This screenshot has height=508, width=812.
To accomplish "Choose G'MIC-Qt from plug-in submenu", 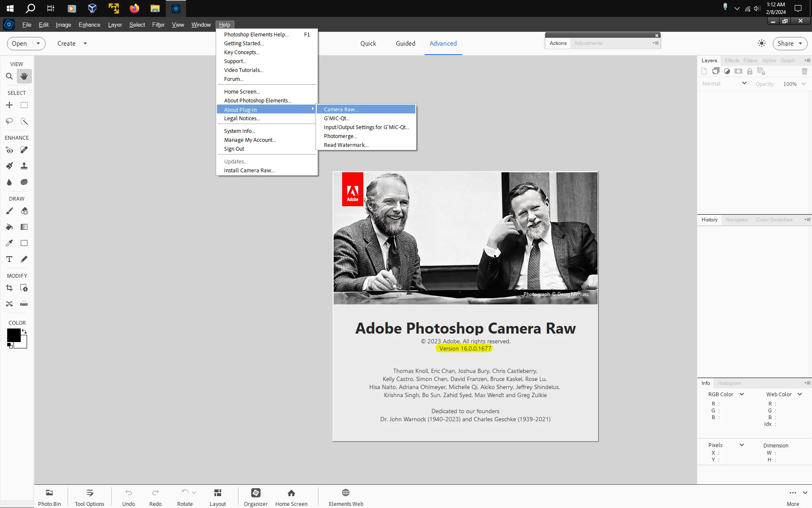I will 337,119.
